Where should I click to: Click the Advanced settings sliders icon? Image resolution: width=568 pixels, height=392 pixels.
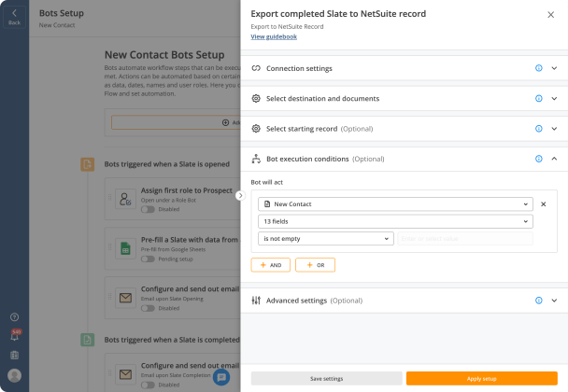[x=256, y=301]
